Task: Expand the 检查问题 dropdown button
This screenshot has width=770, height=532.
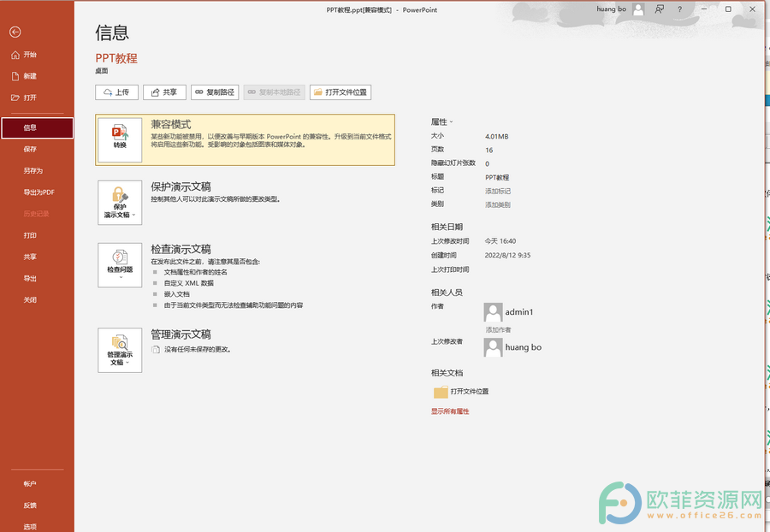Action: (120, 265)
